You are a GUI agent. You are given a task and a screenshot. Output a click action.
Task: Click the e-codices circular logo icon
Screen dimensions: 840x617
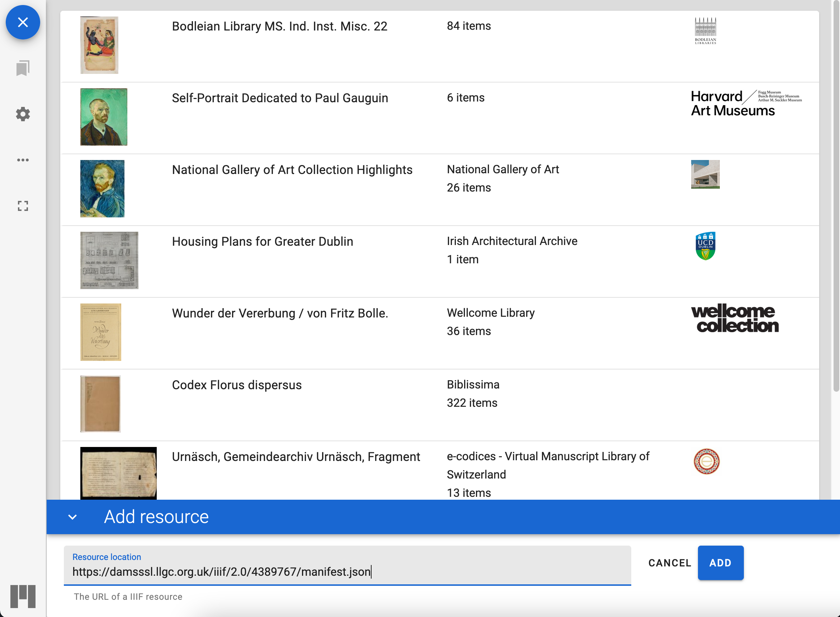tap(705, 461)
